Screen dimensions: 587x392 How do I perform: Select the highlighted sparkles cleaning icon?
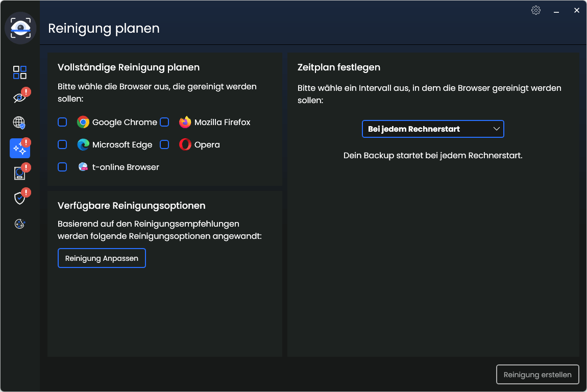[x=20, y=148]
